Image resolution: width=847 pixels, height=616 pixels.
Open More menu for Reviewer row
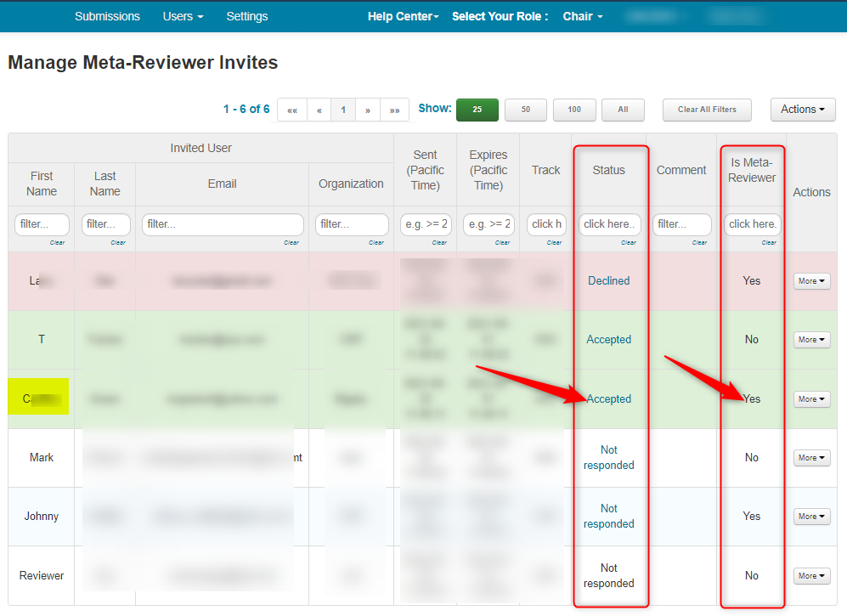tap(811, 575)
